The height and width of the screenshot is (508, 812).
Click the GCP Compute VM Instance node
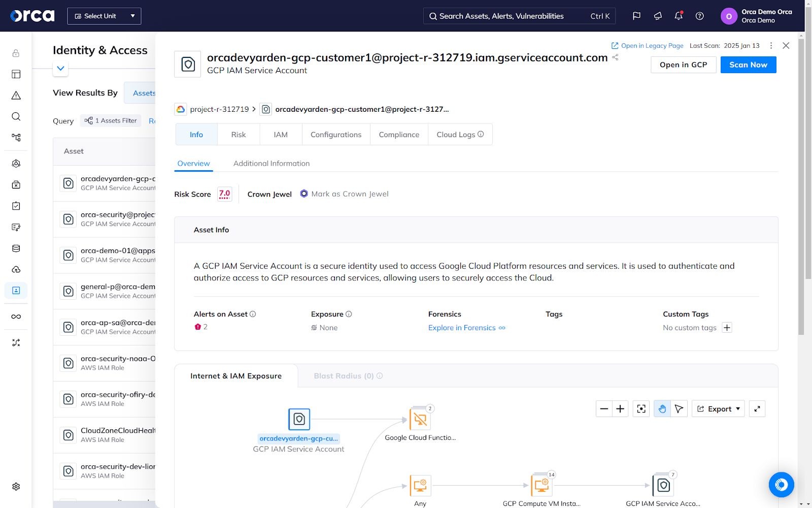click(542, 485)
